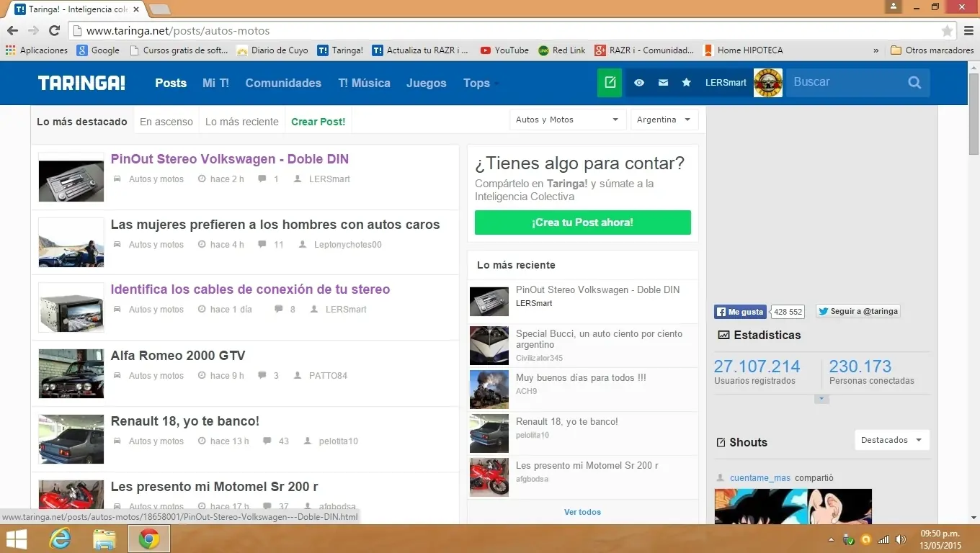Image resolution: width=980 pixels, height=553 pixels.
Task: Open the Diario de Cuyo bookmark
Action: (x=272, y=50)
